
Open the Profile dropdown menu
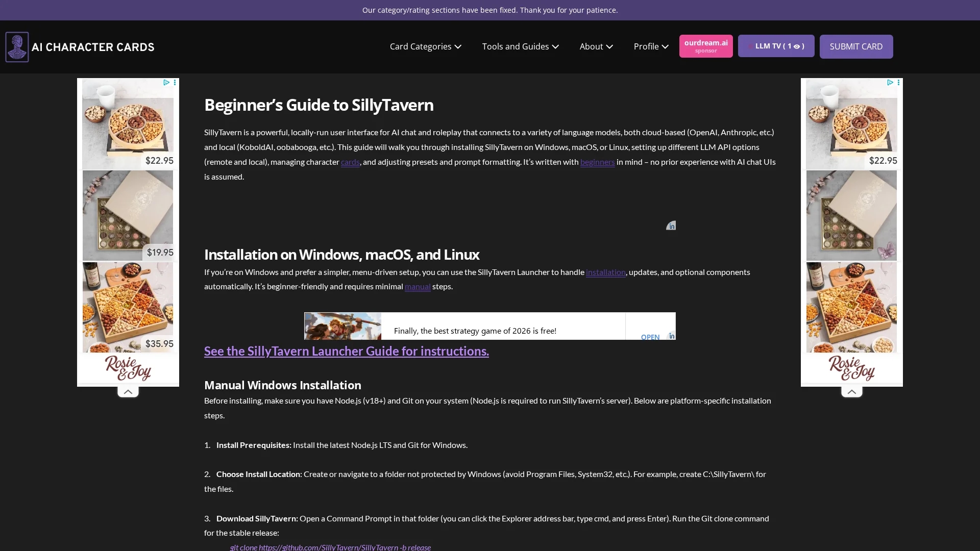pyautogui.click(x=651, y=46)
